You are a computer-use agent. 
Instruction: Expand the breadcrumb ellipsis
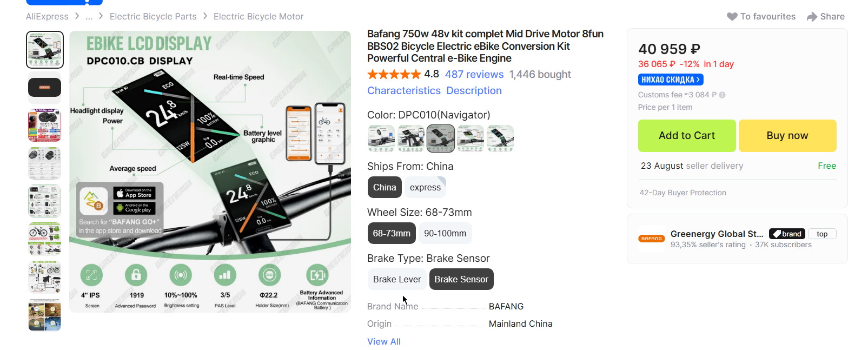[x=89, y=17]
